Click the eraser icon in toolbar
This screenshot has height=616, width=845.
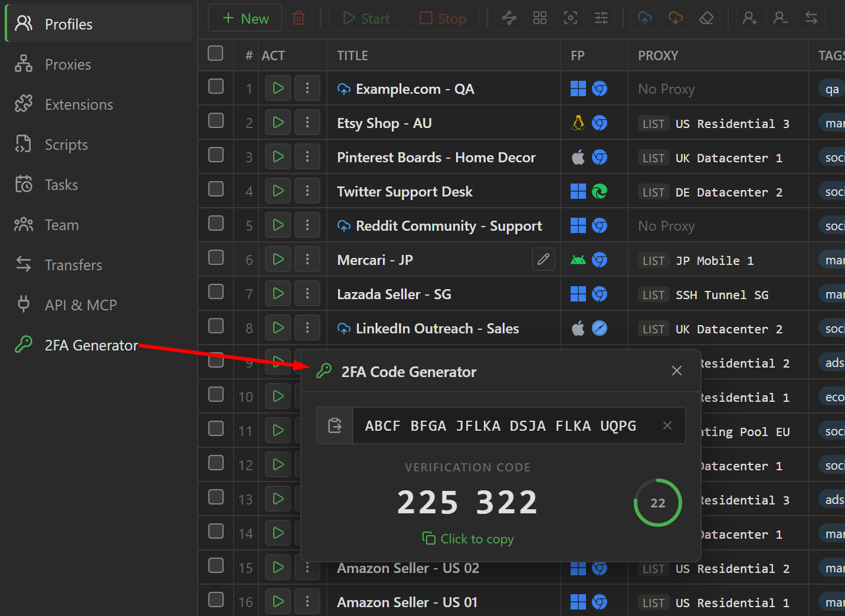pos(706,18)
